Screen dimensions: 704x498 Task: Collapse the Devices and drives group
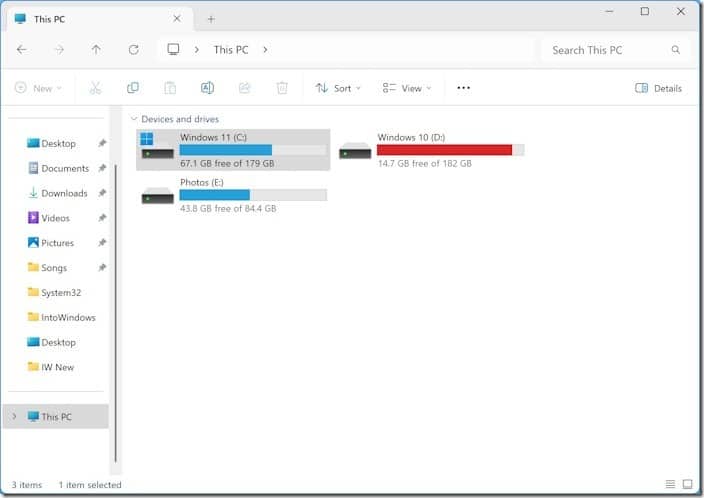(x=133, y=119)
